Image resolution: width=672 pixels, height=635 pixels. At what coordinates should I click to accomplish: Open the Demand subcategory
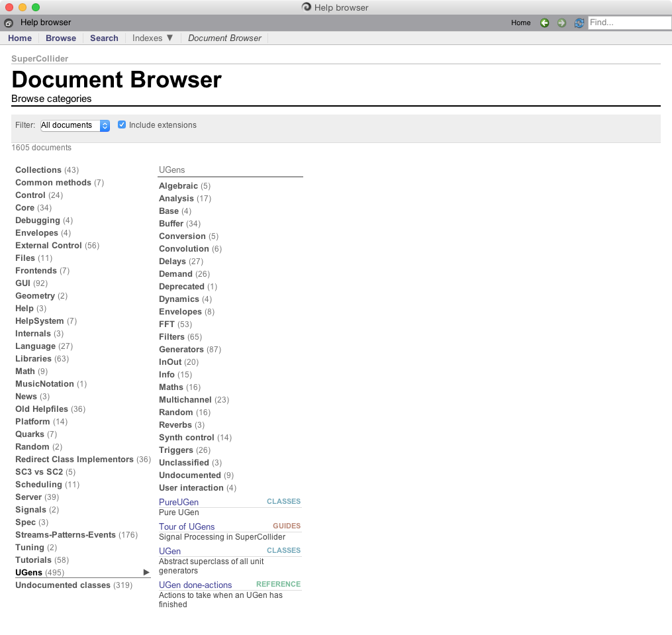[x=184, y=273]
